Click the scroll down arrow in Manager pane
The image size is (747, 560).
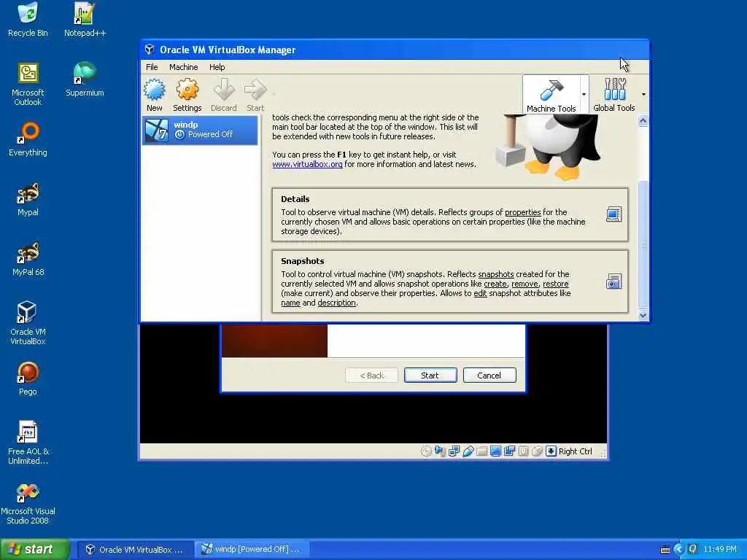(643, 315)
